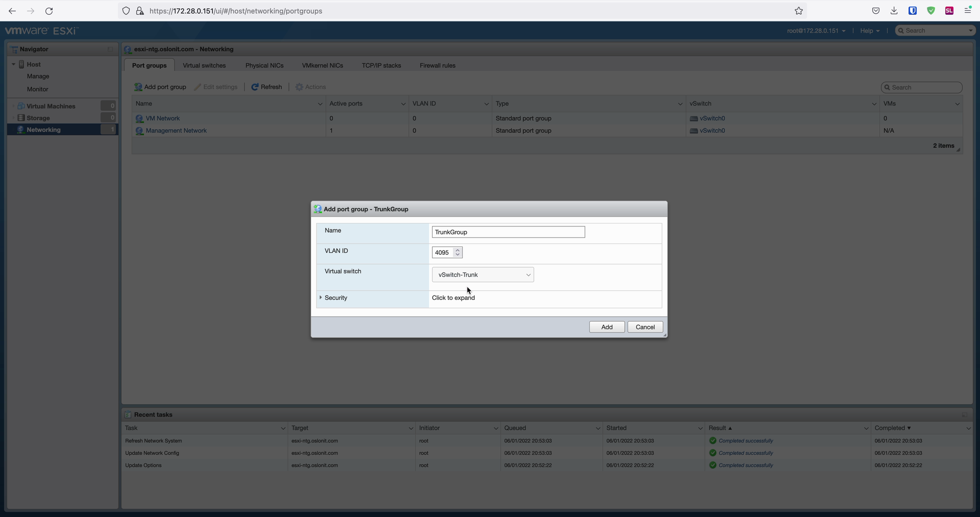Open the root@172.28.0.151 user menu
The height and width of the screenshot is (517, 980).
click(x=816, y=31)
